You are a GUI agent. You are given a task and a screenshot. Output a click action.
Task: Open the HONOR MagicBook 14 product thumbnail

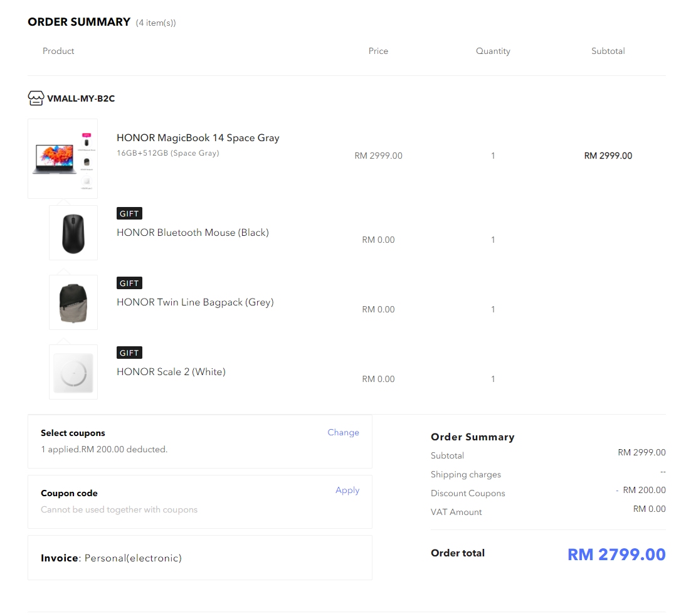[63, 159]
